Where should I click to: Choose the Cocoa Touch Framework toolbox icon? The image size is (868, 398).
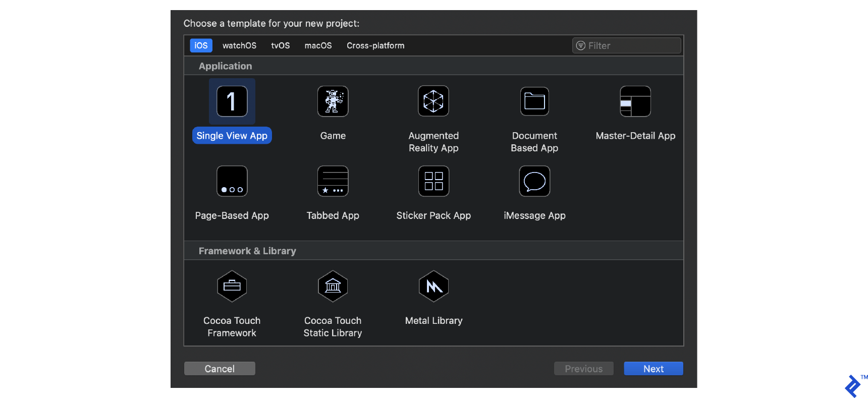[232, 287]
